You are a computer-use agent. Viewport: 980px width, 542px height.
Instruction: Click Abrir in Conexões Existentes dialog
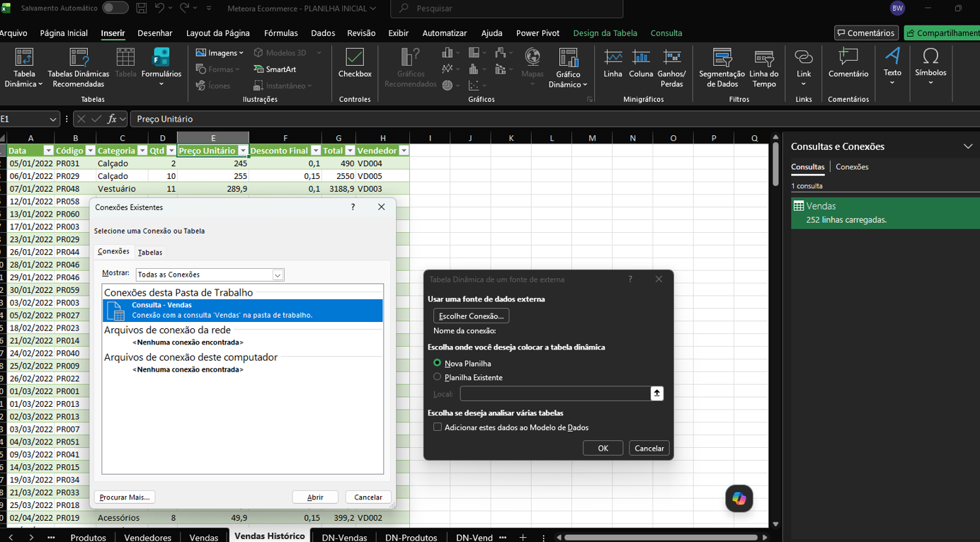pyautogui.click(x=315, y=497)
